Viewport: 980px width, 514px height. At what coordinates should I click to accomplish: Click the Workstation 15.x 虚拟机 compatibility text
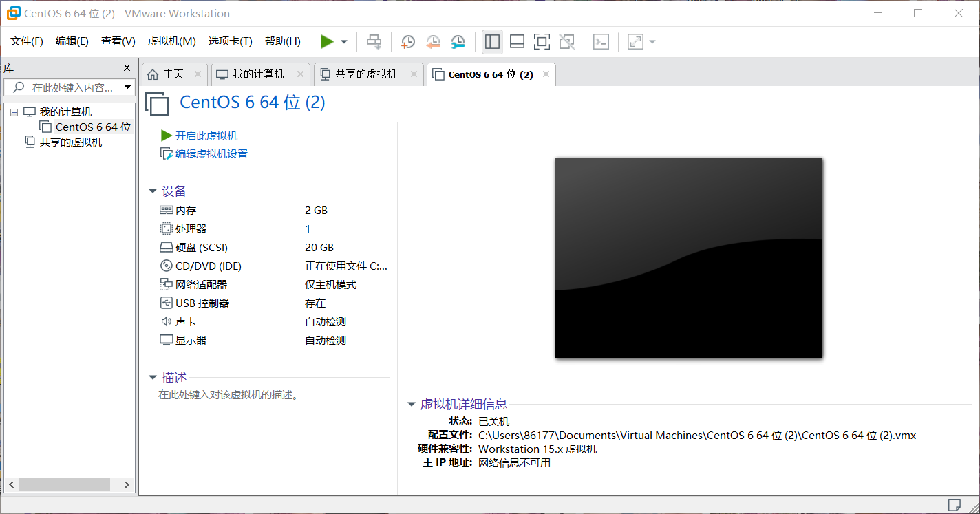click(x=537, y=449)
